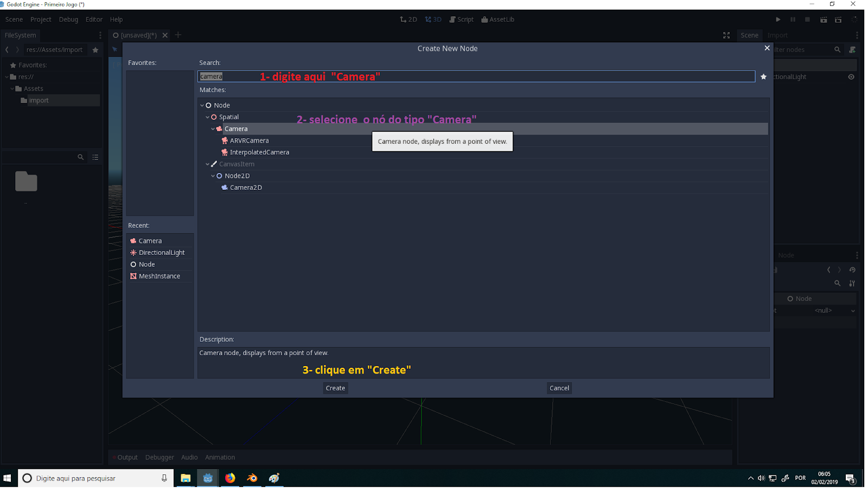Go back in FileSystem history

point(7,50)
